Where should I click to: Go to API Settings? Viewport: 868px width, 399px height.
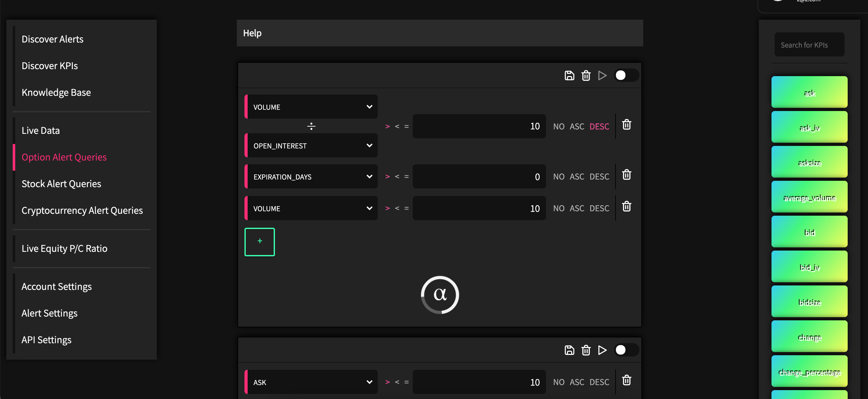point(46,339)
